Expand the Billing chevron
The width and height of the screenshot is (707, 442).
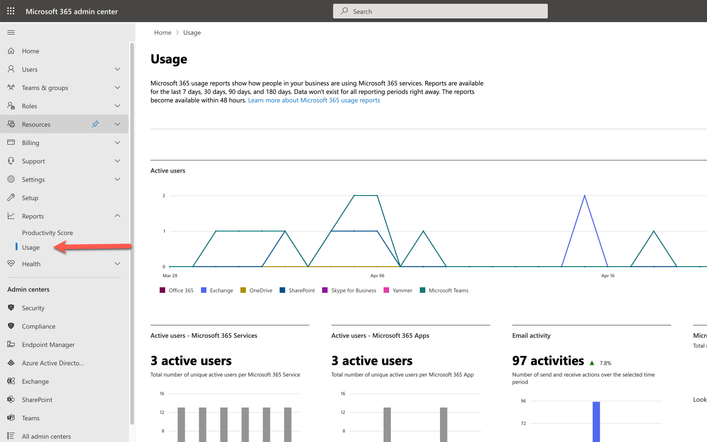117,143
